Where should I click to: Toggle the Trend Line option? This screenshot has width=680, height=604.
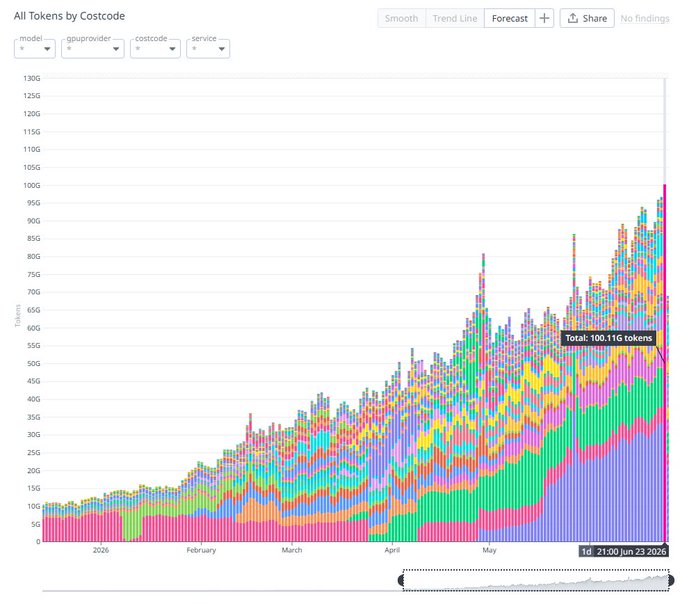tap(455, 18)
